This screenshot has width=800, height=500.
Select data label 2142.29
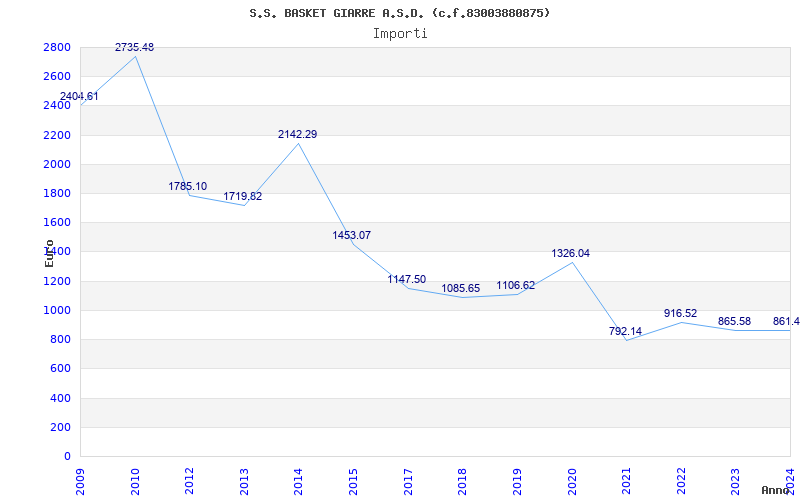click(x=297, y=134)
